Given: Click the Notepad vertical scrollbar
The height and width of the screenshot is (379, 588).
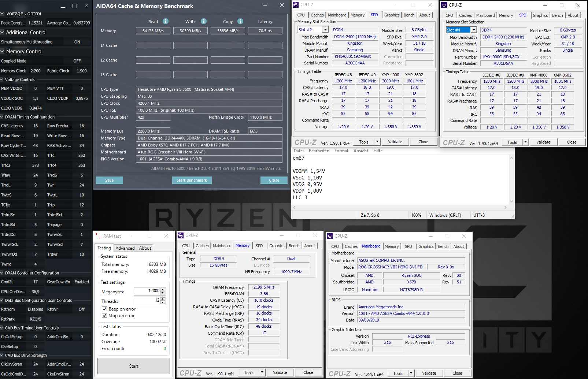Looking at the screenshot, I should (511, 179).
